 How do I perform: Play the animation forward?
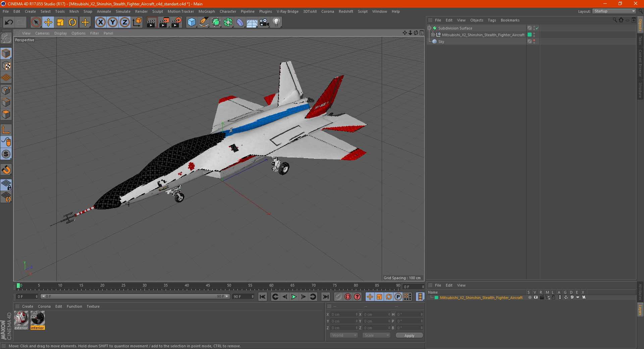pos(294,297)
